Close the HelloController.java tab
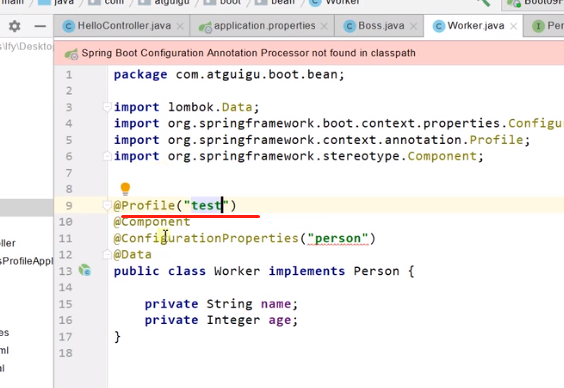The height and width of the screenshot is (388, 564). point(180,26)
